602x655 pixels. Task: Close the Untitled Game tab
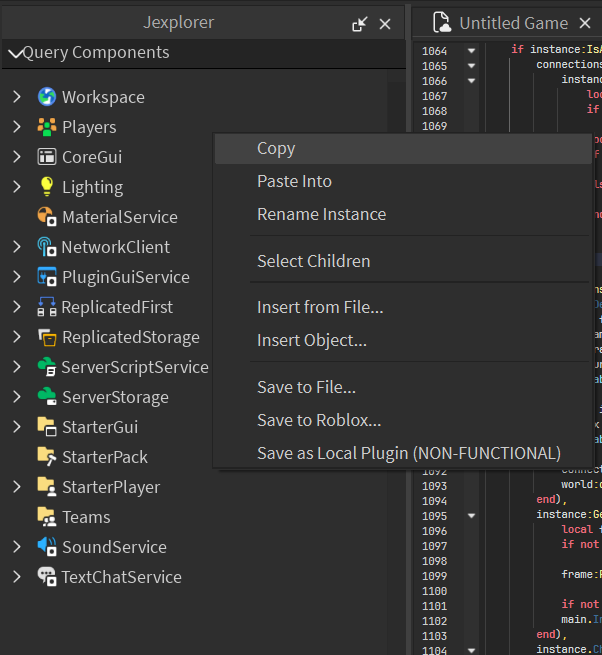[585, 23]
